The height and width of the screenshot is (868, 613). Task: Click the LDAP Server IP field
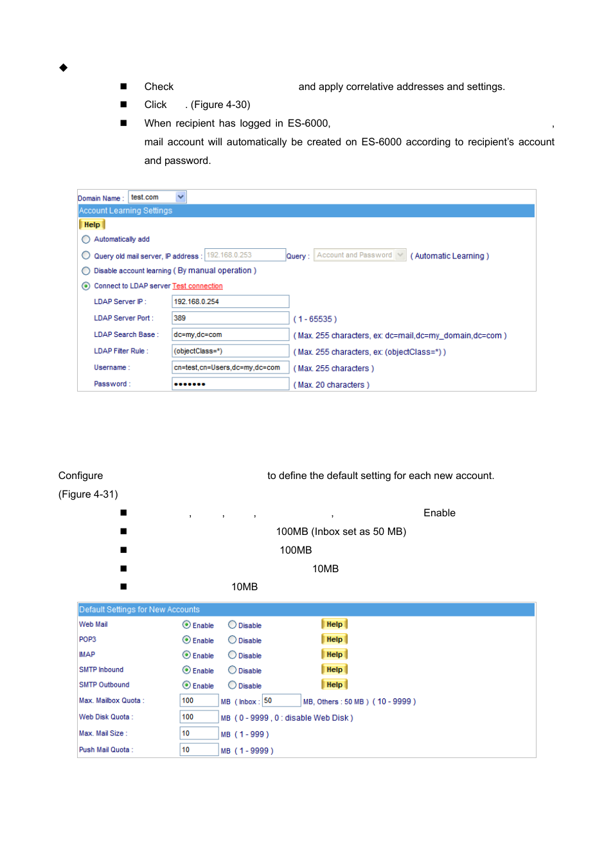[231, 302]
